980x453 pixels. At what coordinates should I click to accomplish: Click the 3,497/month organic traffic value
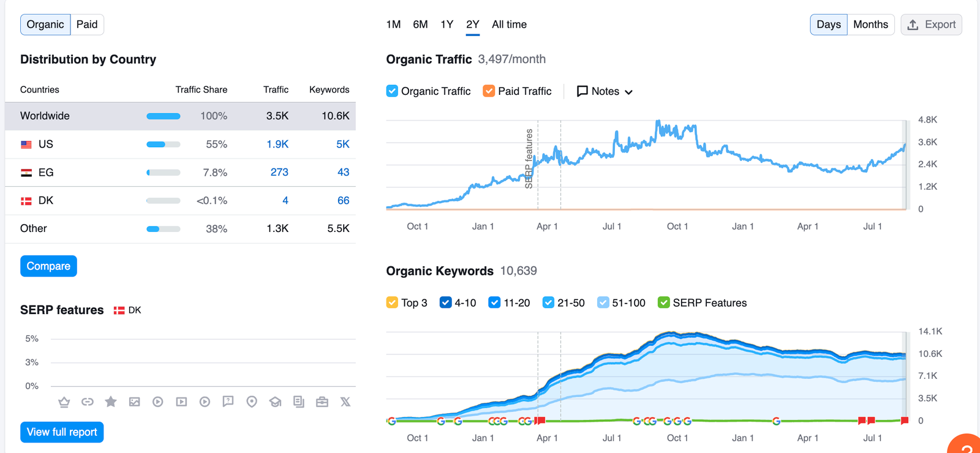point(512,59)
